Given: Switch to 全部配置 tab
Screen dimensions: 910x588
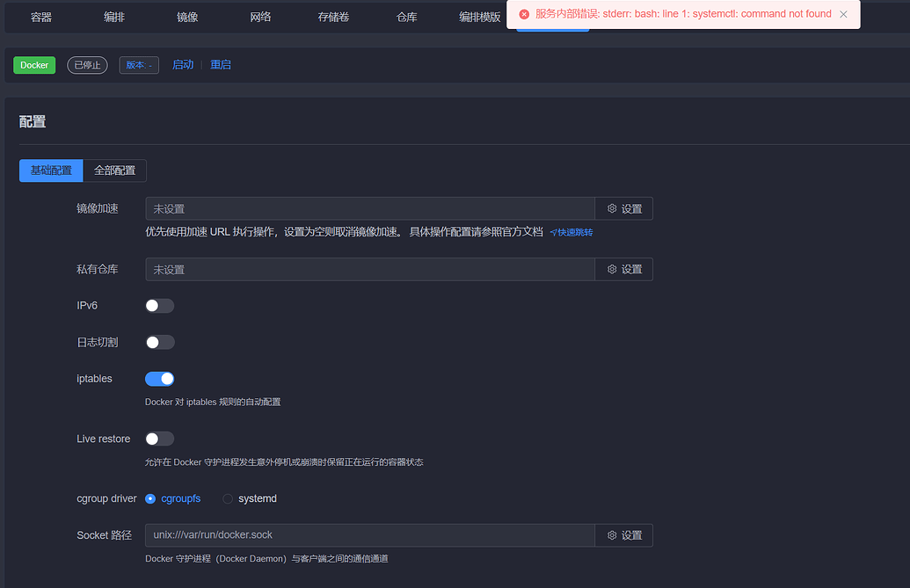Looking at the screenshot, I should 115,171.
